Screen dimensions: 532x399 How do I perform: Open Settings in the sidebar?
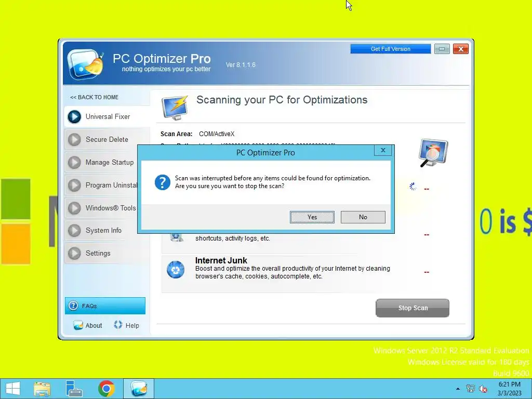(x=107, y=254)
